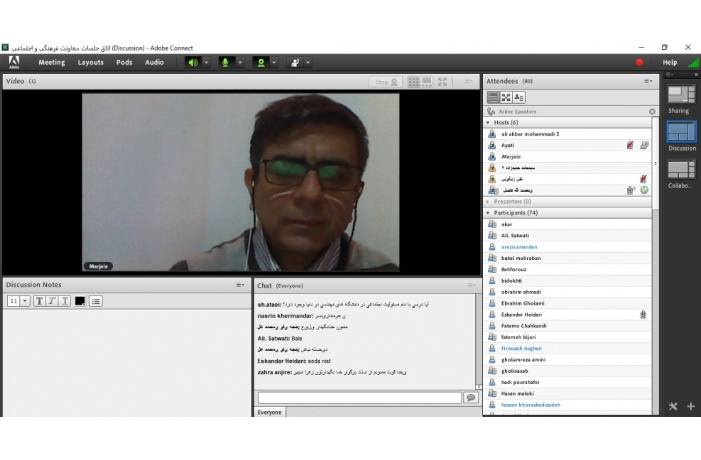Screen dimensions: 701x460
Task: Click Ayati's status icon at row end
Action: pos(644,145)
